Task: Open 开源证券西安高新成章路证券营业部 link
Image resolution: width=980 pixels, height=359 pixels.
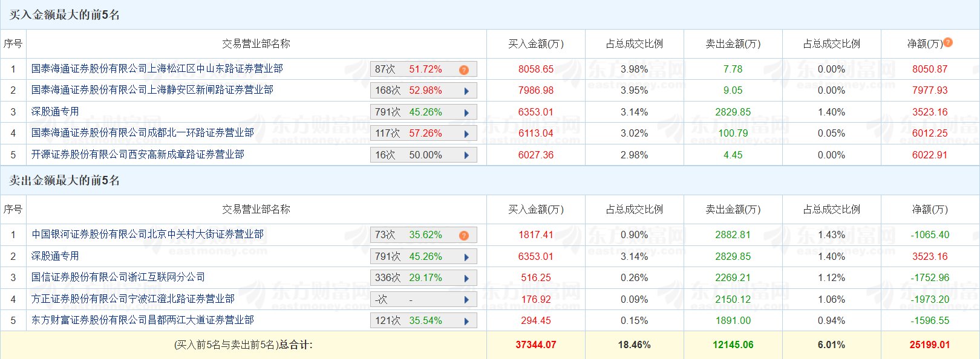Action: (138, 155)
